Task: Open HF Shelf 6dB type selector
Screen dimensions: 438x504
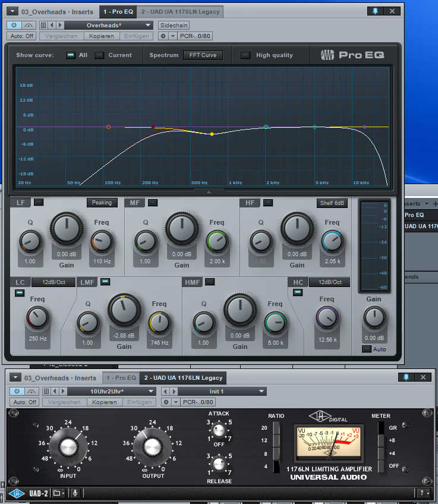Action: (x=332, y=203)
